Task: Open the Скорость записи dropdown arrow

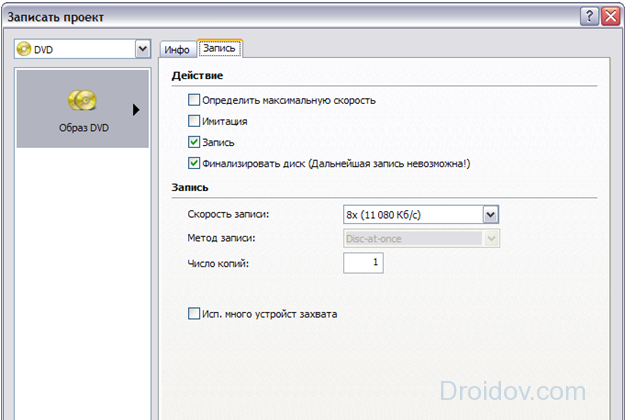Action: click(490, 214)
